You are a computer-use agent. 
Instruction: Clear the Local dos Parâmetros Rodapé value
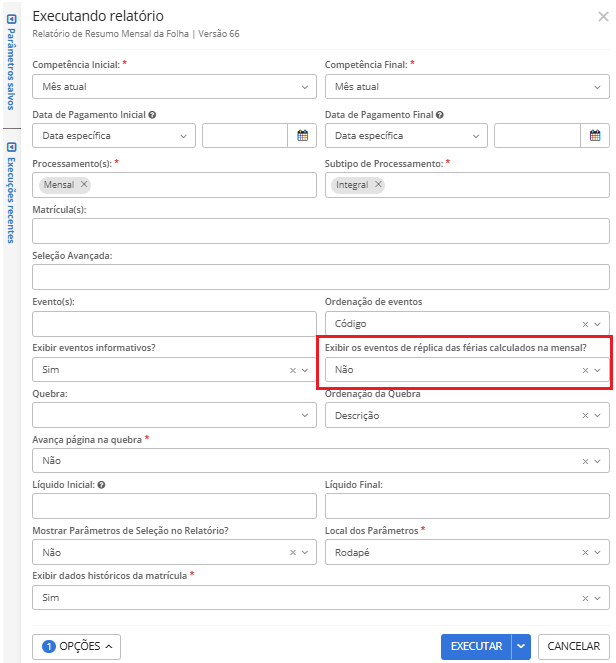pos(585,552)
